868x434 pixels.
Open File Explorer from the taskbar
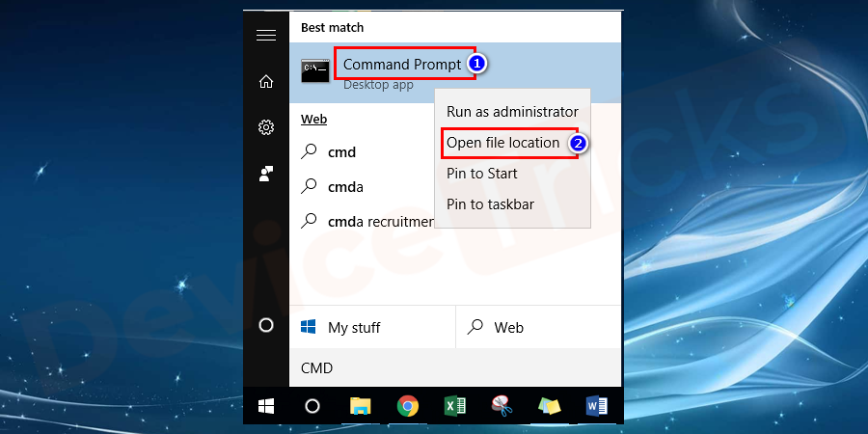pyautogui.click(x=361, y=406)
